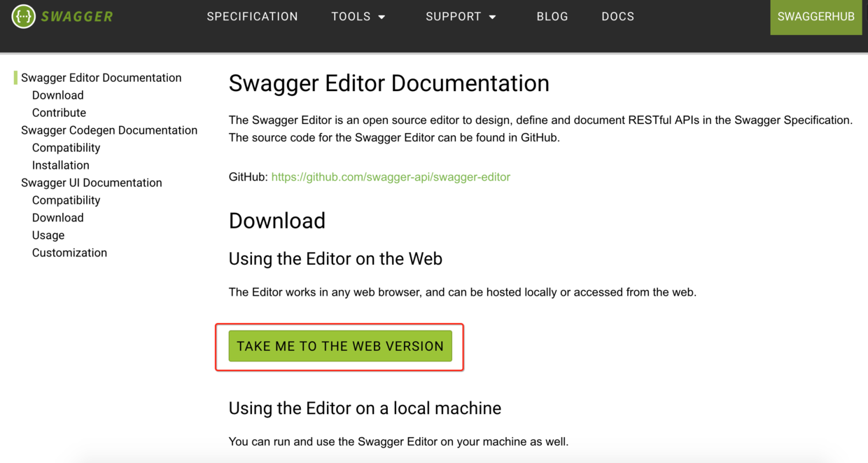Open Customization in the sidebar
This screenshot has width=868, height=463.
[69, 253]
